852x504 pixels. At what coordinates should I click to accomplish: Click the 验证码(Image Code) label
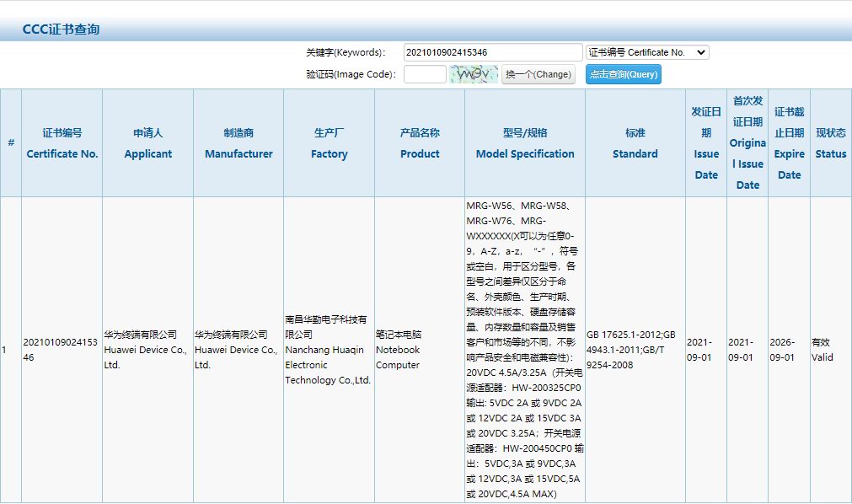click(x=351, y=74)
